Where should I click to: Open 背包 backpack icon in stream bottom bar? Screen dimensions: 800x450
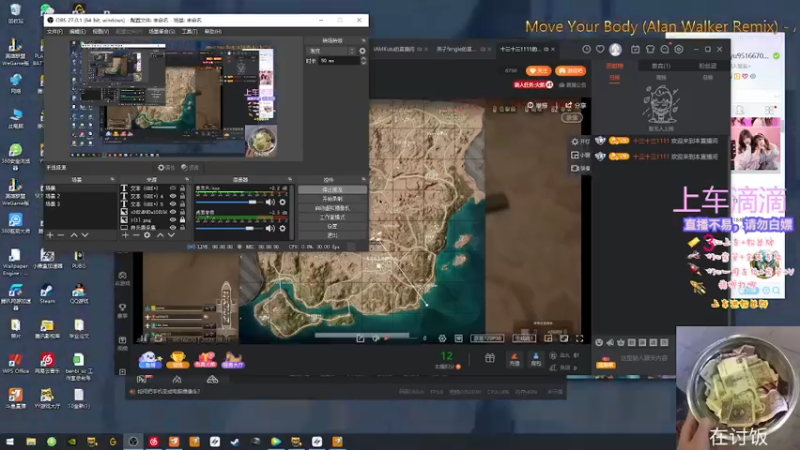(536, 360)
